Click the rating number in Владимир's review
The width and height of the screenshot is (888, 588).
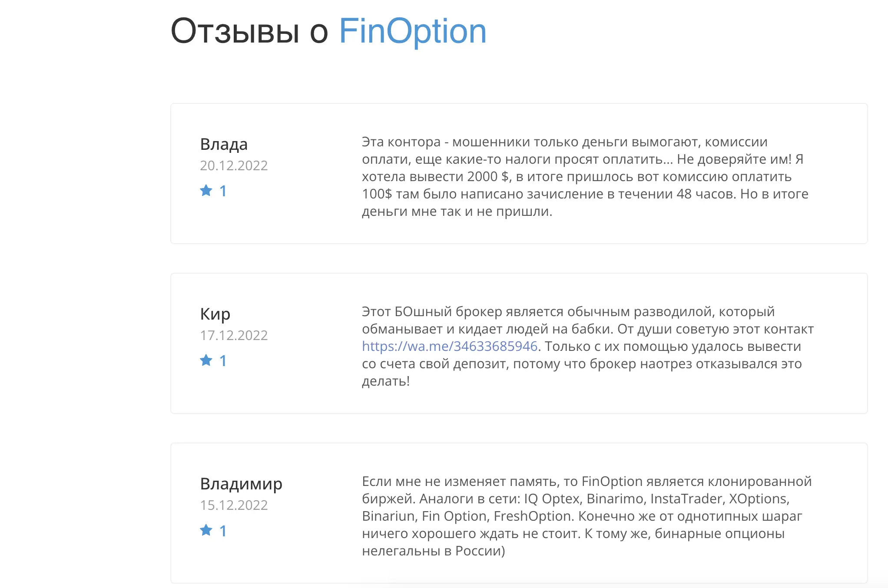point(223,531)
